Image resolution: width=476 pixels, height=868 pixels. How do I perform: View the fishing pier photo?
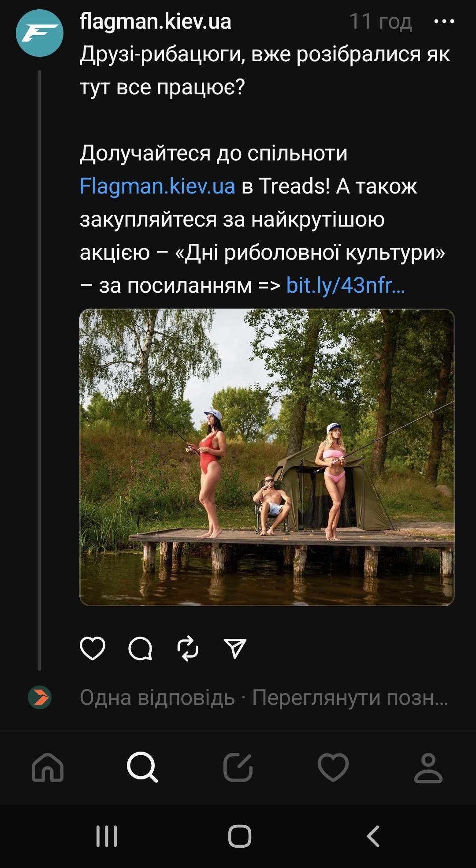pos(267,457)
